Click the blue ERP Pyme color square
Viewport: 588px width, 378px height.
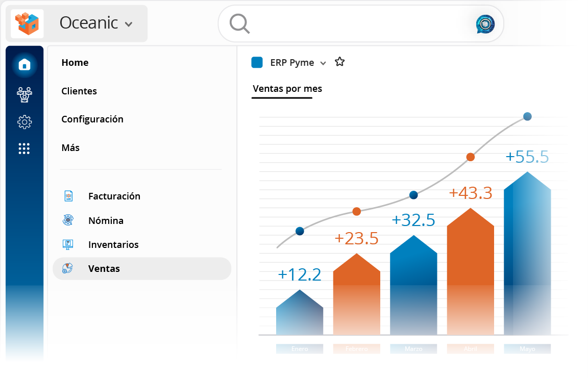pos(257,63)
